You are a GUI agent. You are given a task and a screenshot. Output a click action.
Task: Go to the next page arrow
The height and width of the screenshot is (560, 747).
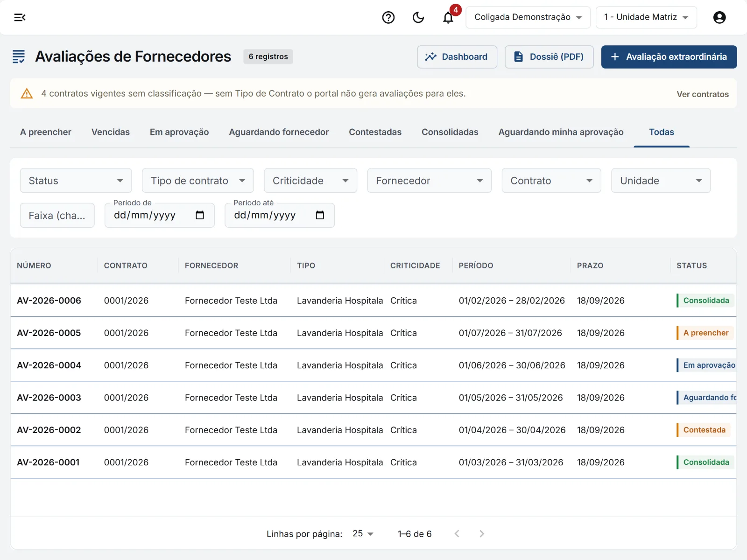(482, 533)
